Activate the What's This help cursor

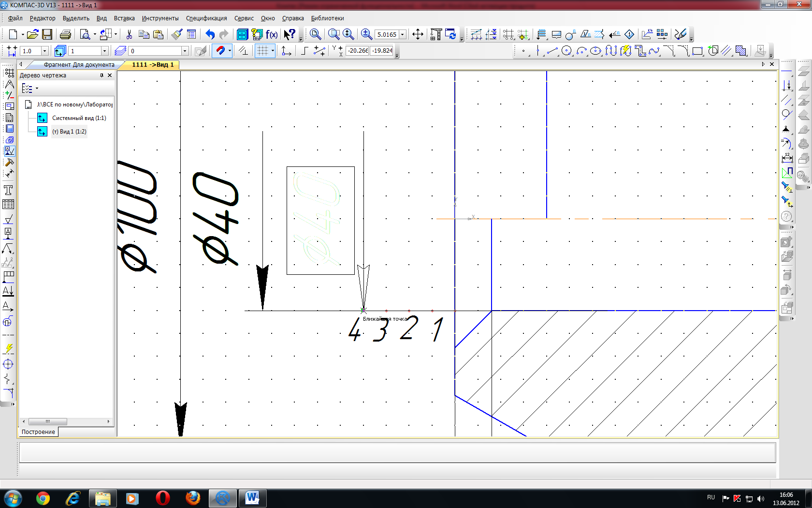point(290,34)
